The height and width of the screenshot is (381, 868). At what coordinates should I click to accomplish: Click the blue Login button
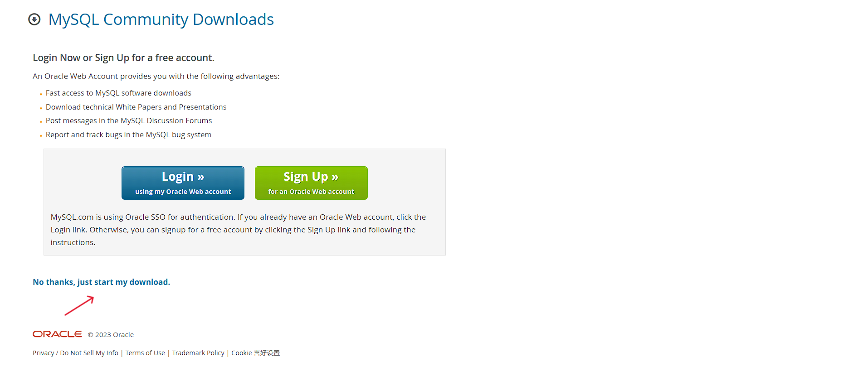183,183
